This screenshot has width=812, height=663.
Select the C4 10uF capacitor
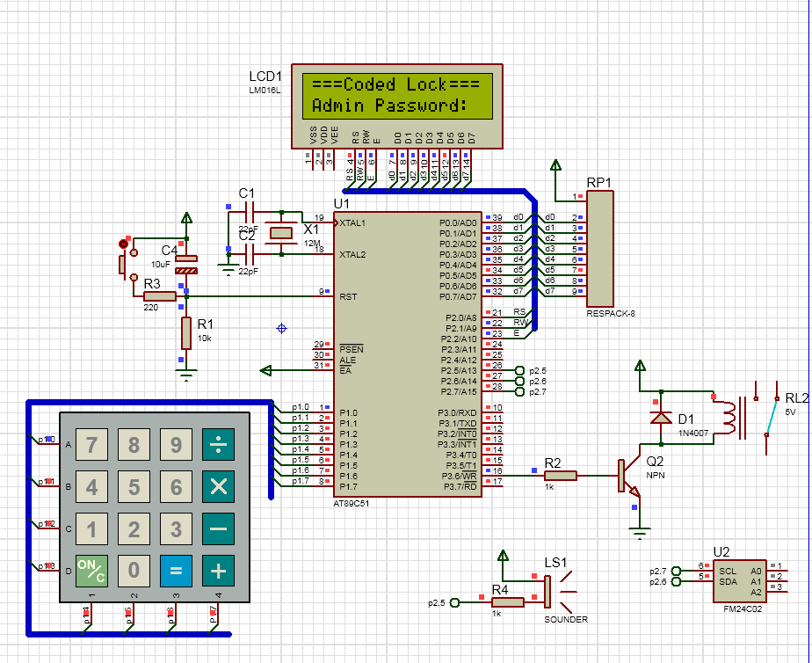(x=186, y=263)
